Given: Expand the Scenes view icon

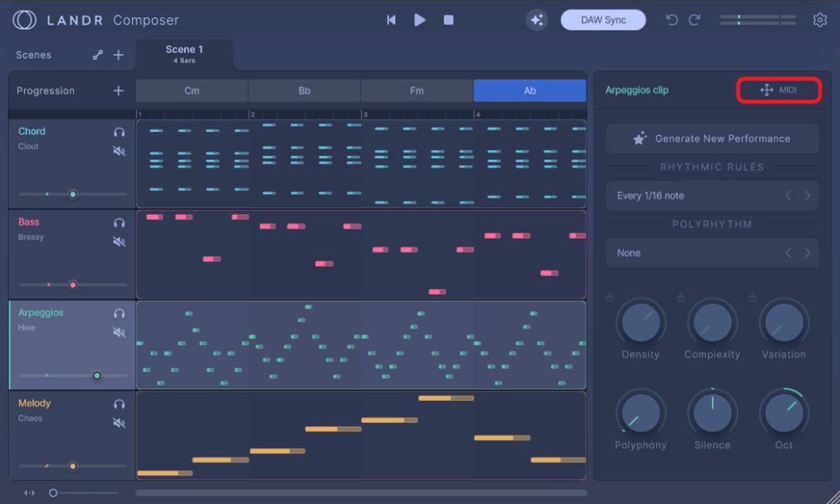Looking at the screenshot, I should pyautogui.click(x=98, y=55).
